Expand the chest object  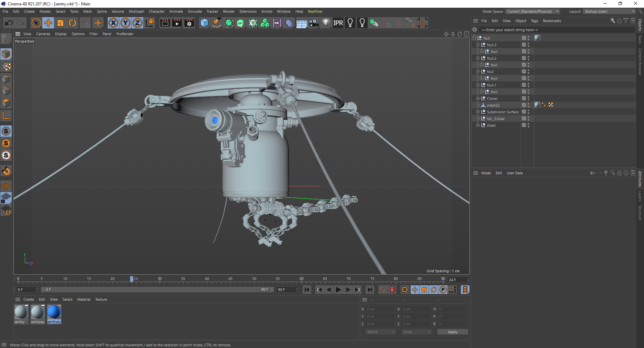(478, 125)
